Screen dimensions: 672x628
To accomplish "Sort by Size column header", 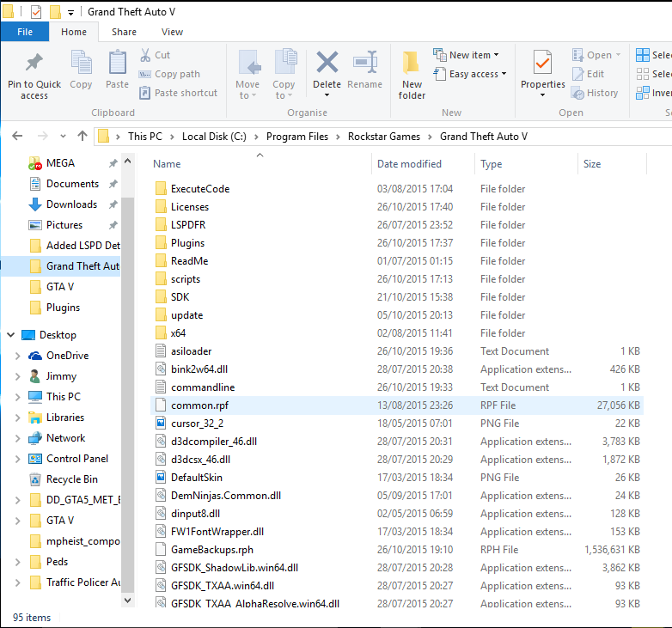I will pos(592,164).
